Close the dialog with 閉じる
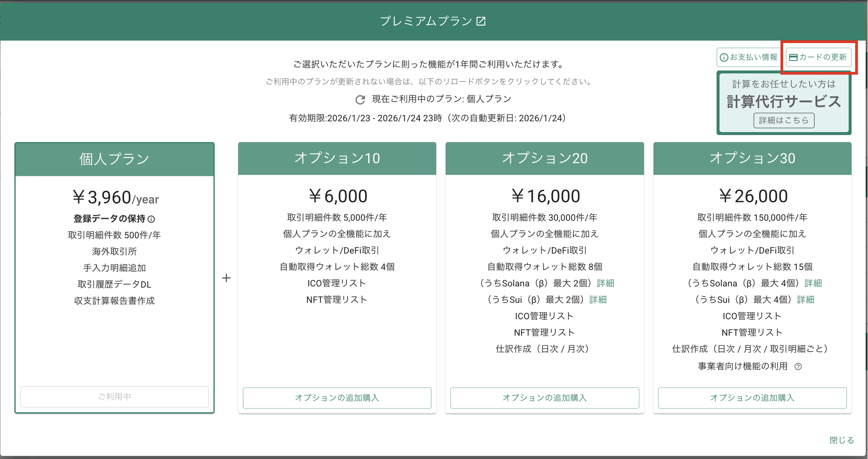 click(x=841, y=440)
